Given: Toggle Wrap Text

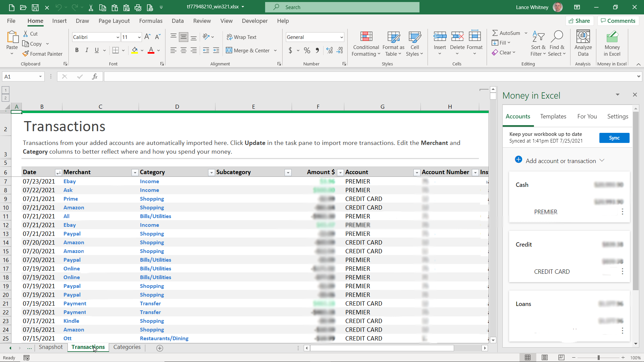Looking at the screenshot, I should tap(241, 37).
